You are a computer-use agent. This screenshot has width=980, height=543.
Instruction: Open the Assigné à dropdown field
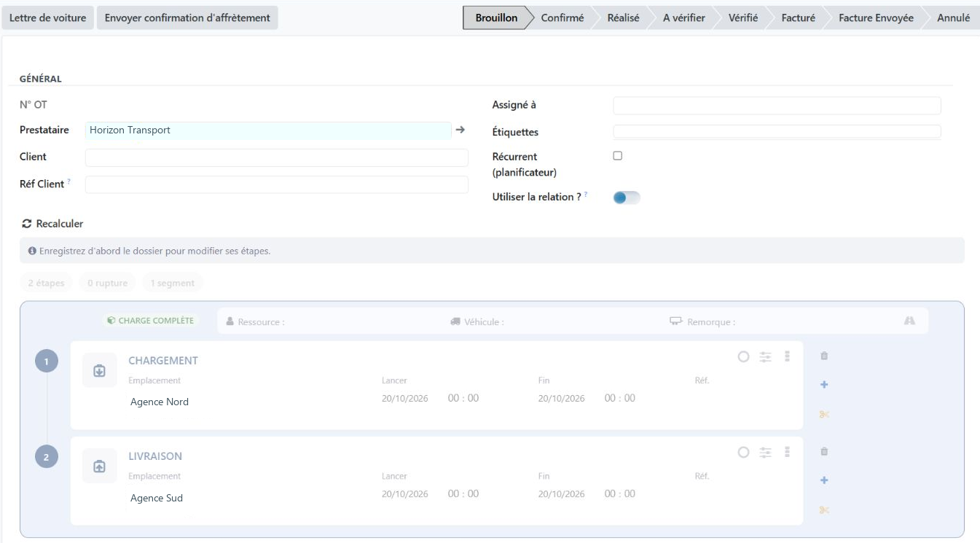tap(777, 106)
